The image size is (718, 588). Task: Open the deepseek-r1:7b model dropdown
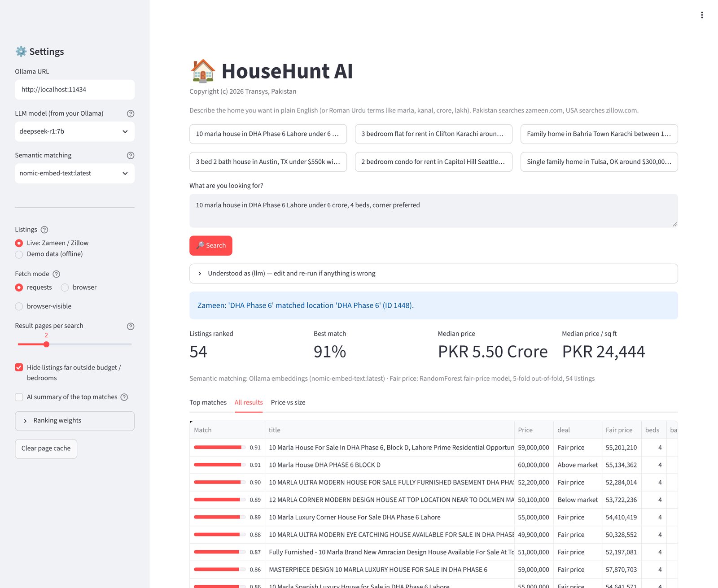74,131
